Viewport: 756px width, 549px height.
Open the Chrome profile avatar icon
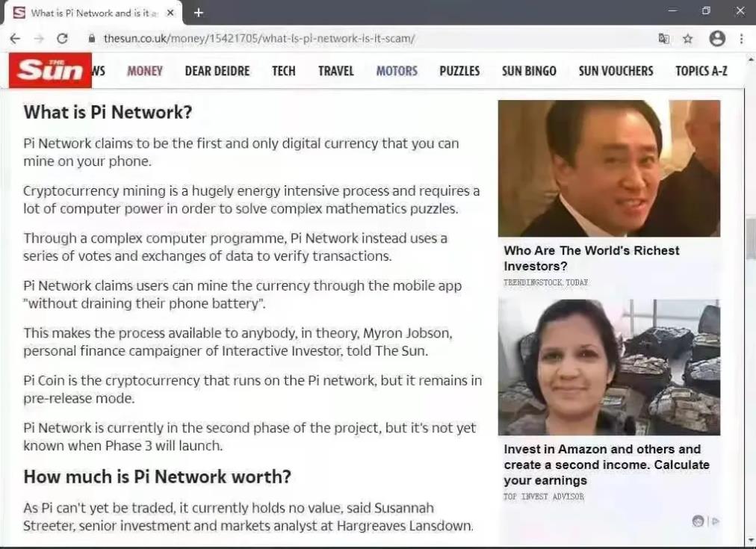(x=717, y=39)
